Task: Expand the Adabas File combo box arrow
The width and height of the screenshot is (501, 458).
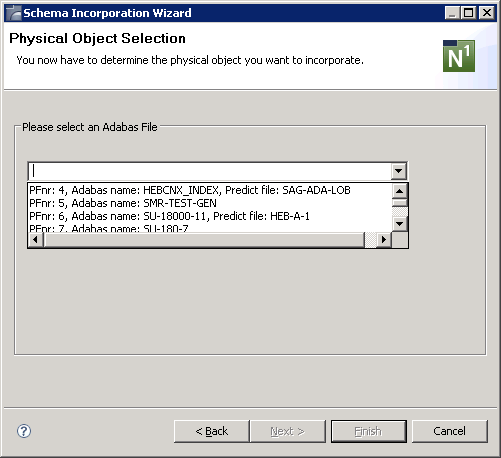Action: pyautogui.click(x=399, y=171)
